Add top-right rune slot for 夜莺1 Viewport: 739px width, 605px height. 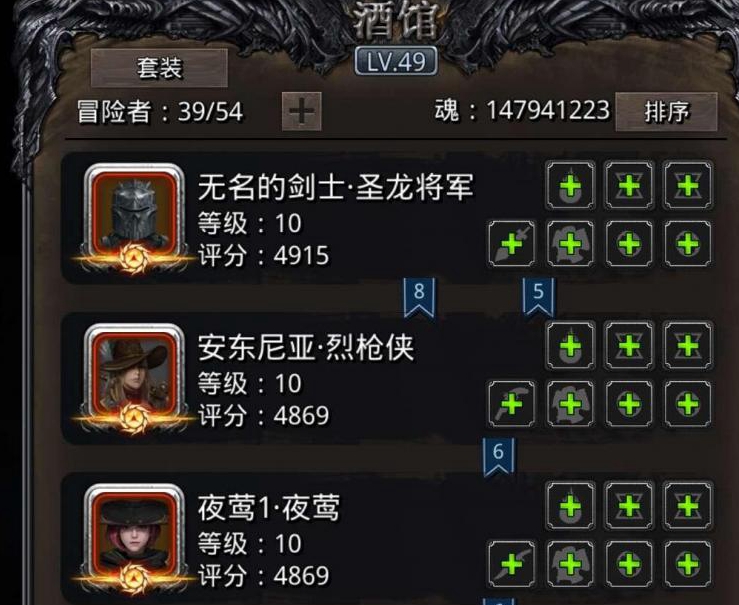(x=688, y=506)
